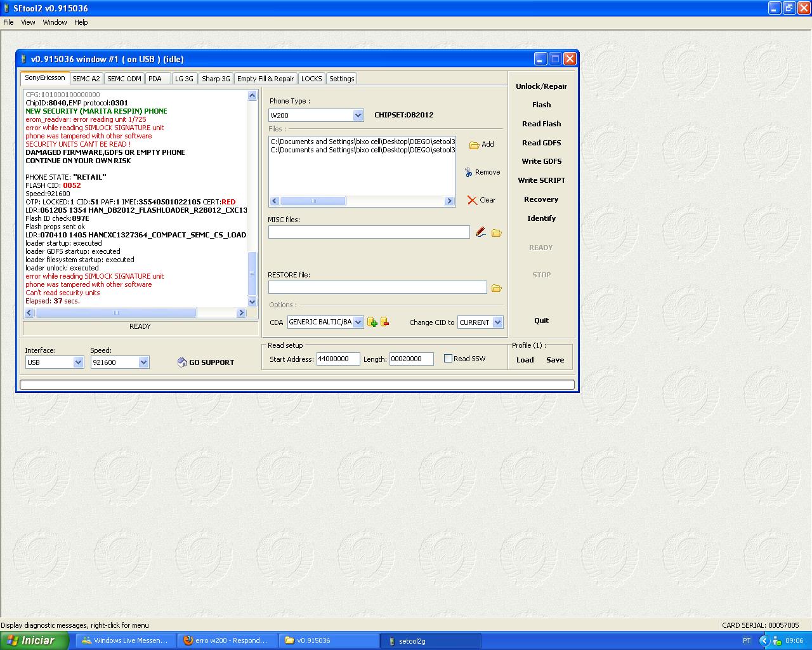
Task: Switch to the SEMC A2 tab
Action: (86, 79)
